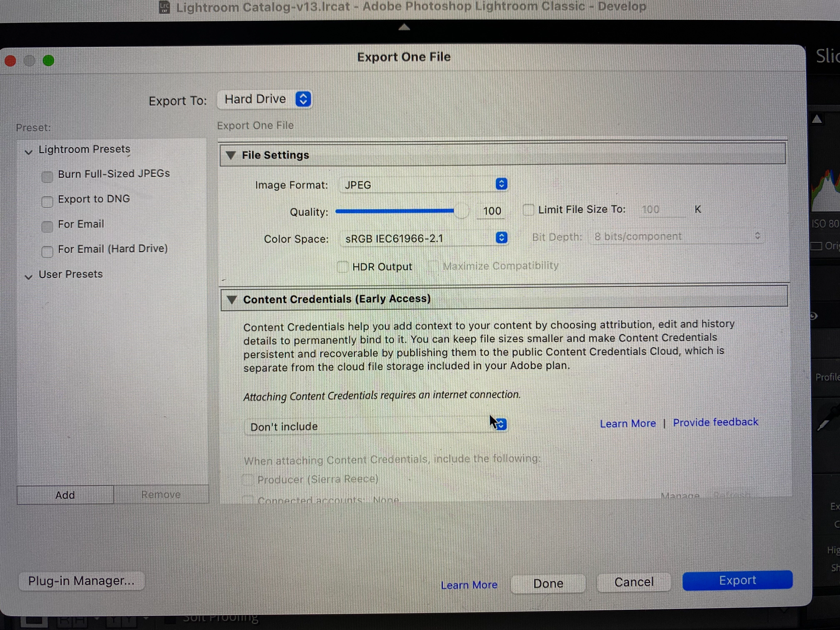The height and width of the screenshot is (630, 840).
Task: Enable the HDR Output checkbox
Action: pyautogui.click(x=342, y=267)
